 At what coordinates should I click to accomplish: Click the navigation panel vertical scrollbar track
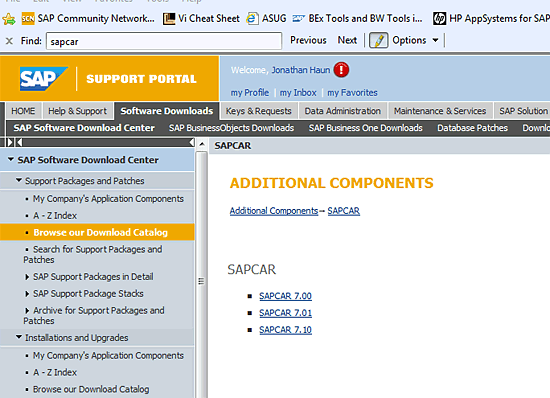click(201, 274)
